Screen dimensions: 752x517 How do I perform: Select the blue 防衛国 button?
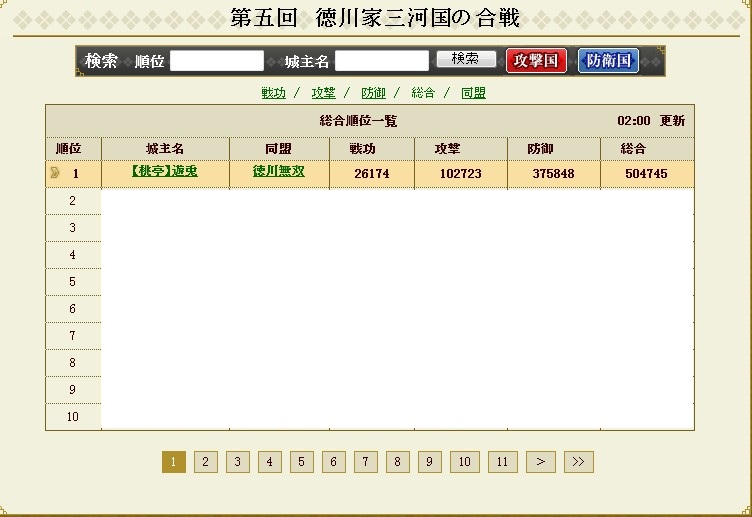click(608, 61)
